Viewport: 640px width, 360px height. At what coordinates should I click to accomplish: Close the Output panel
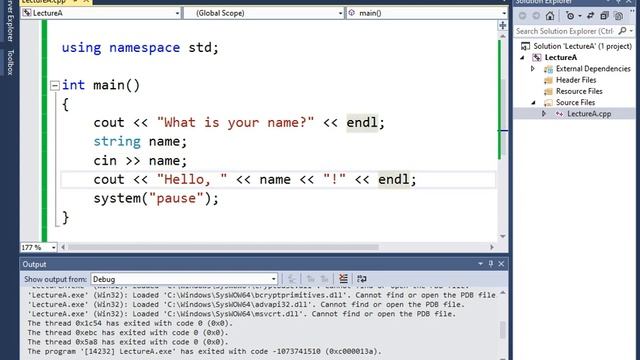[501, 264]
